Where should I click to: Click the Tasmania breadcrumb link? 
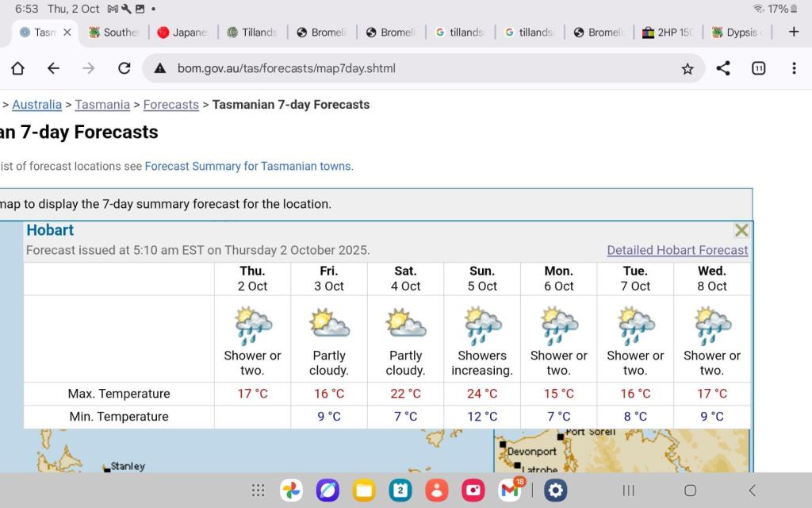[102, 104]
